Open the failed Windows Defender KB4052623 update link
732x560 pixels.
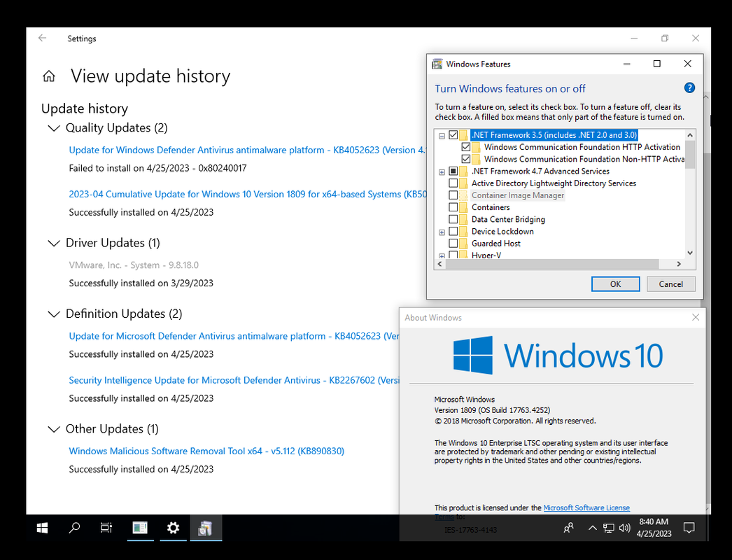click(248, 150)
